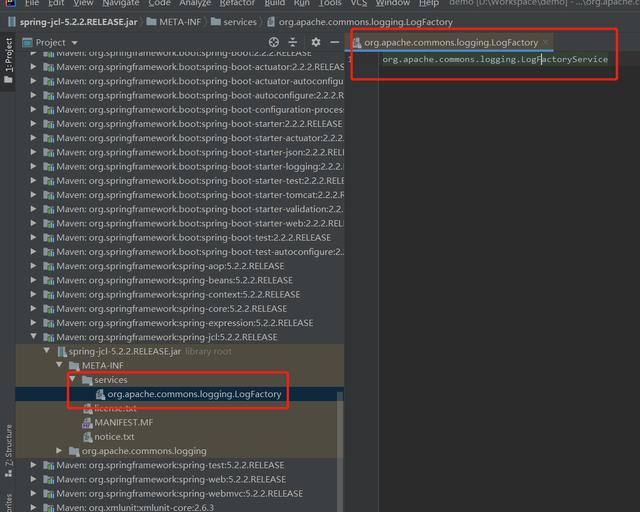Screen dimensions: 640x512
Task: Open Project panel settings gear
Action: click(x=316, y=42)
